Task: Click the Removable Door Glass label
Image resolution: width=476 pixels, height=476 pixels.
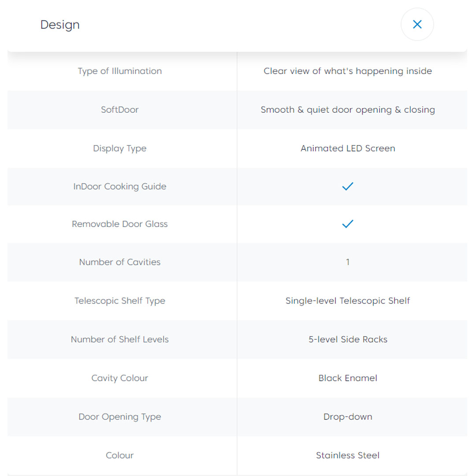Action: tap(120, 224)
